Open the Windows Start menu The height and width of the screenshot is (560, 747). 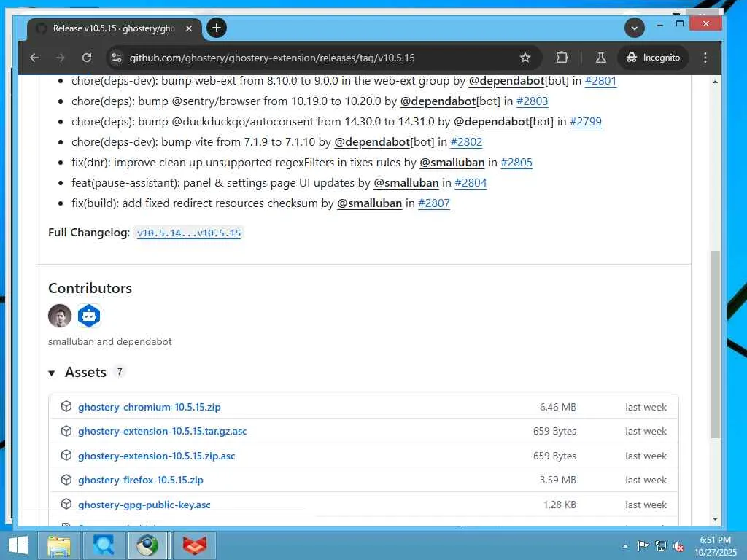click(x=18, y=545)
